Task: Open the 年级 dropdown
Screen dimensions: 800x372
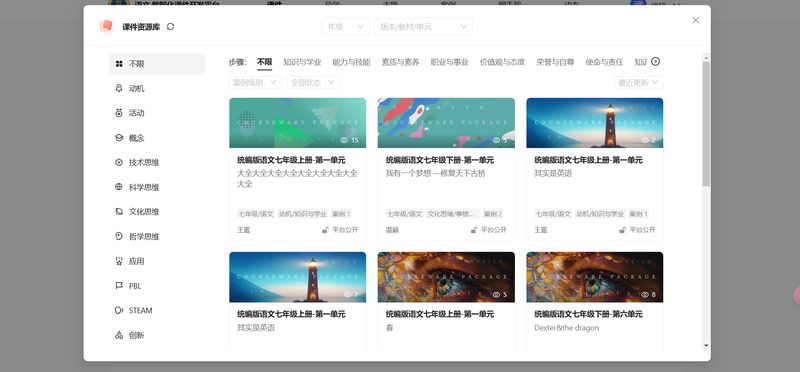Action: coord(345,27)
